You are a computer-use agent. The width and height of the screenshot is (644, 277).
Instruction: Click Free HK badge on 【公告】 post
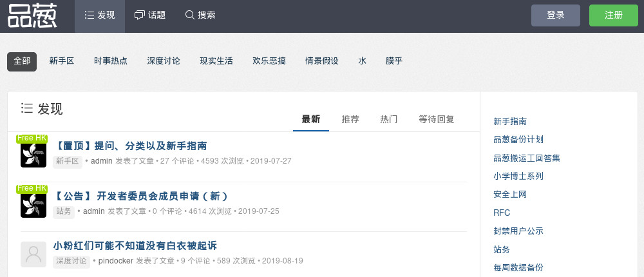coord(32,188)
